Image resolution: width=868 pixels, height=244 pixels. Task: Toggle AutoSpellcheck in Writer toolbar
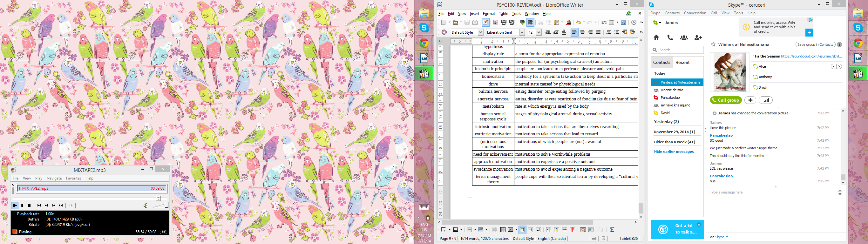click(x=530, y=22)
